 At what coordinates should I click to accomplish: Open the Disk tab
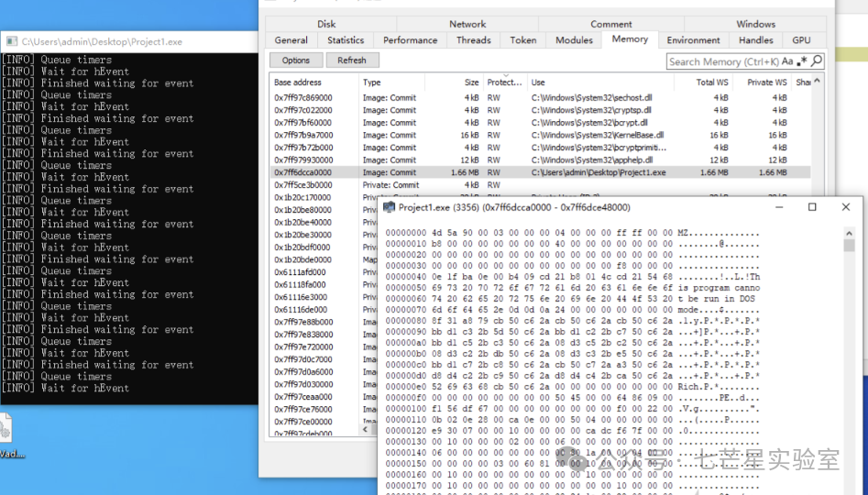tap(326, 24)
